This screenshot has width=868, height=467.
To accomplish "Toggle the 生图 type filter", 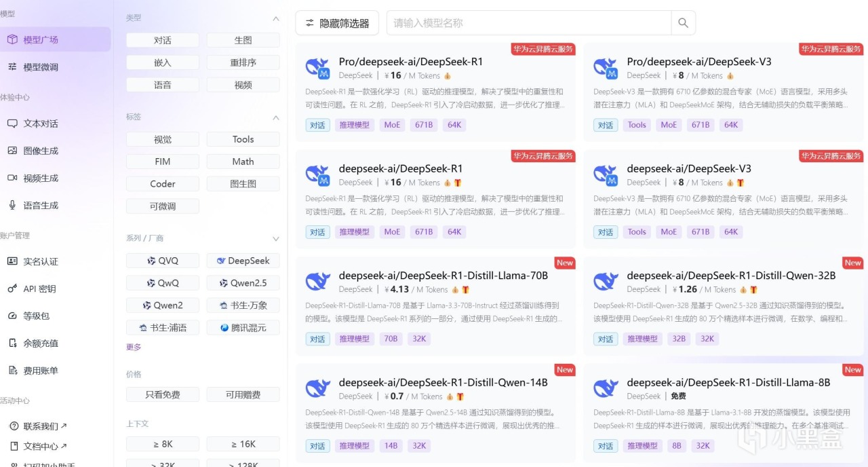I will (243, 40).
